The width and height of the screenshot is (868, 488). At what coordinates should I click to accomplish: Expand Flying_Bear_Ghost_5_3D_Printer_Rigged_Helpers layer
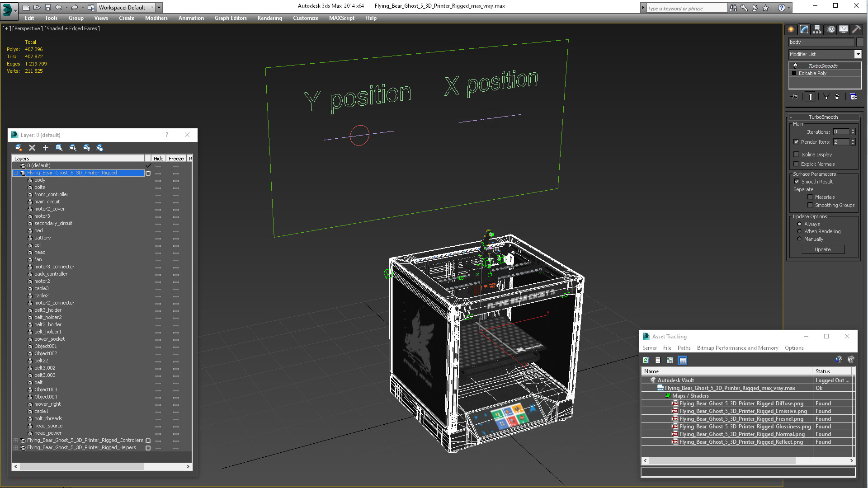[x=16, y=448]
